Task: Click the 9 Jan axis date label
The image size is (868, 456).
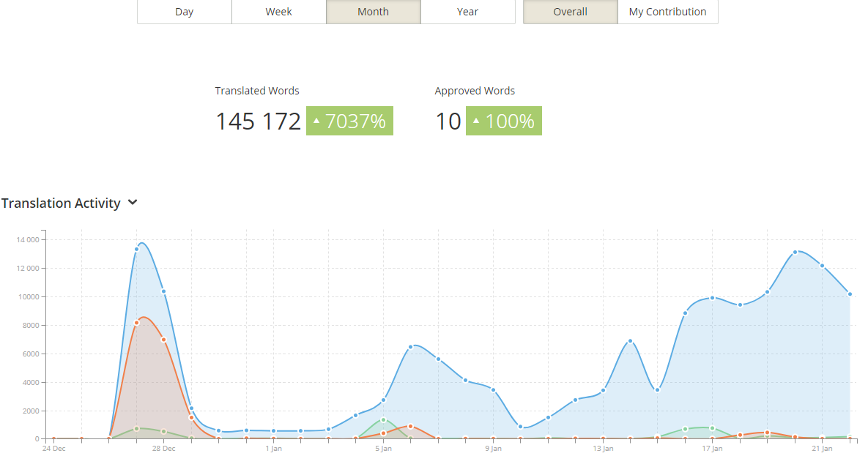Action: pos(493,448)
